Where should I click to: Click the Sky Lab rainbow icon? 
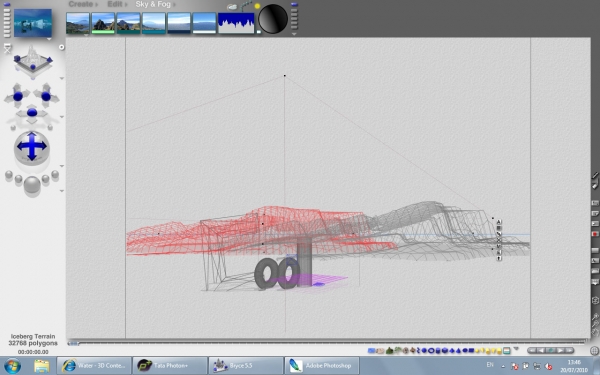pos(246,5)
